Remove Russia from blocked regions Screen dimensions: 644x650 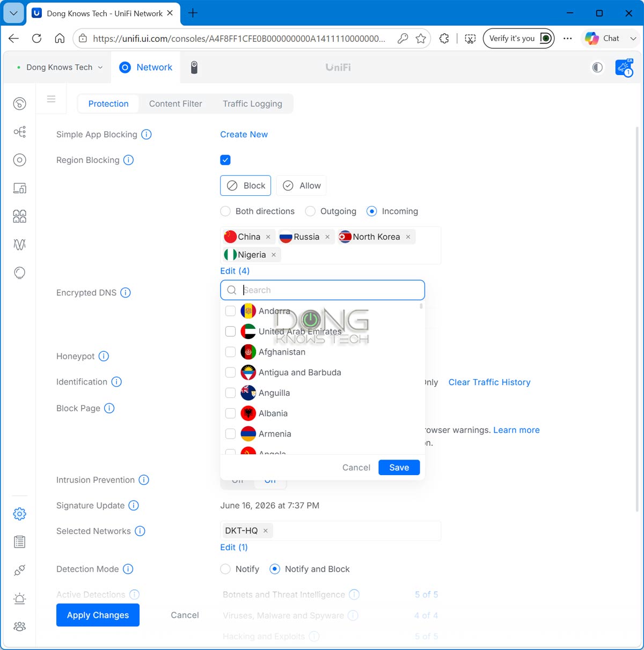pos(327,237)
